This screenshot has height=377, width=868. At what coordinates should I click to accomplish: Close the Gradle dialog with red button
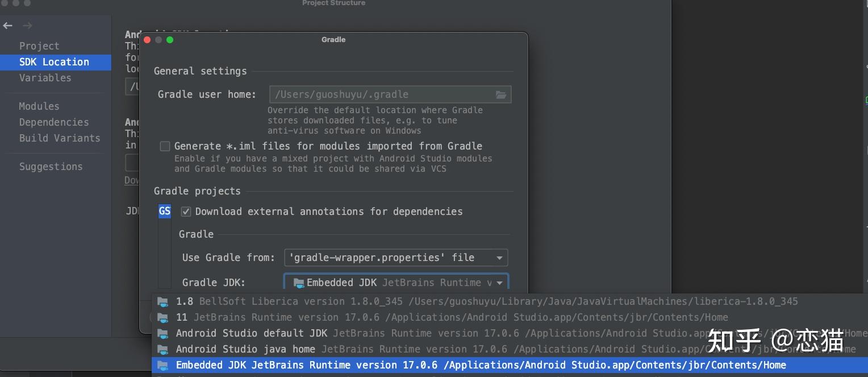(x=147, y=40)
